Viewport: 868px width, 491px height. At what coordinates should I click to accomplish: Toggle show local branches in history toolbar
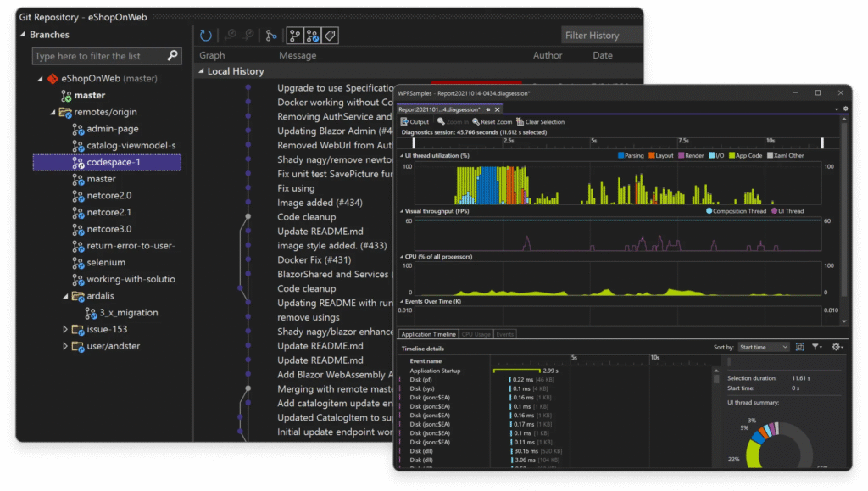295,36
